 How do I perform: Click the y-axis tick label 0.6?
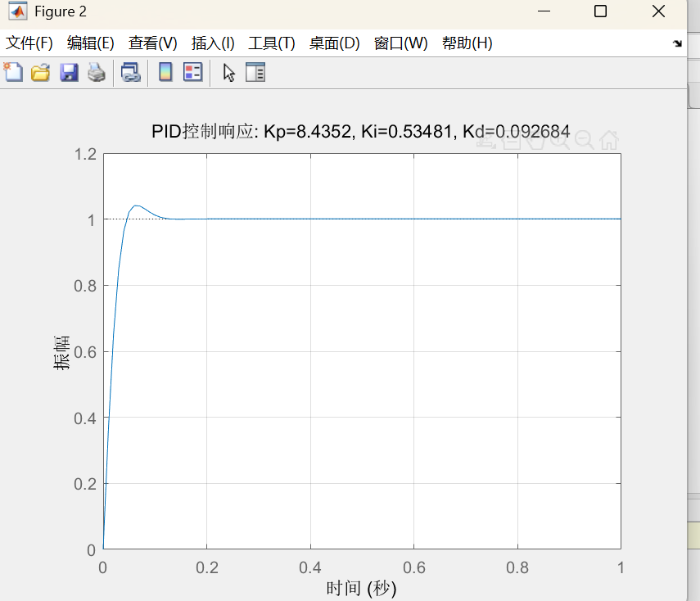pyautogui.click(x=85, y=352)
